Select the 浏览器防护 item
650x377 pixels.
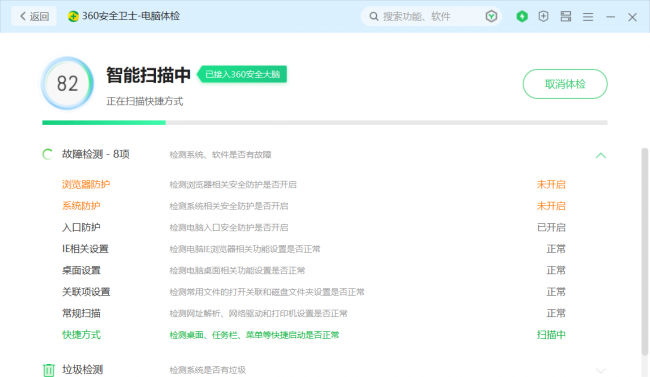click(x=86, y=184)
